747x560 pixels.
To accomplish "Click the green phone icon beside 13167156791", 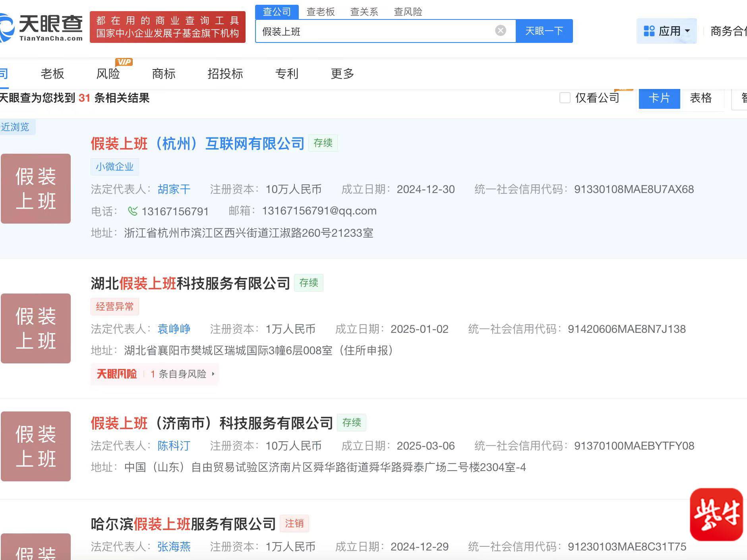I will (133, 211).
